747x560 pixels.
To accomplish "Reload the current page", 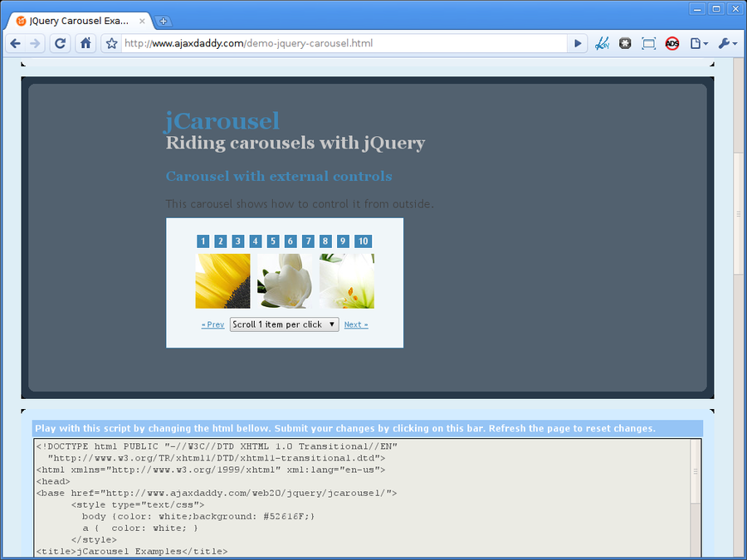I will [x=60, y=44].
